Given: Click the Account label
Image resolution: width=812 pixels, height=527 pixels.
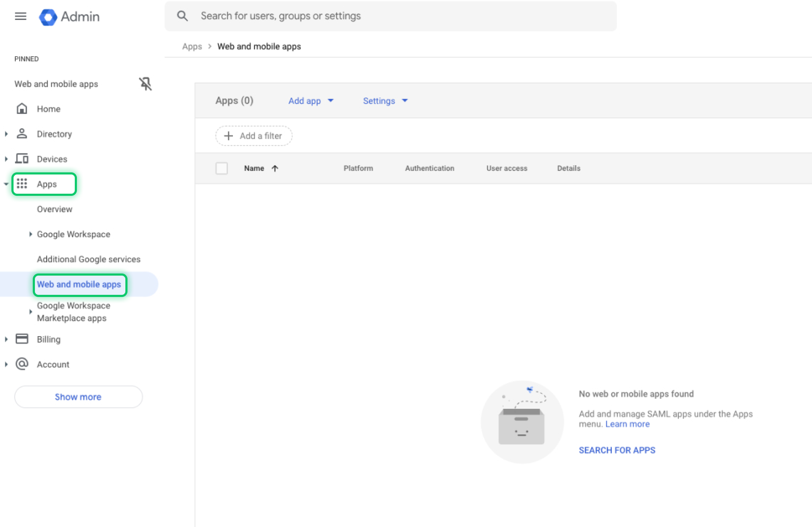Looking at the screenshot, I should (53, 364).
